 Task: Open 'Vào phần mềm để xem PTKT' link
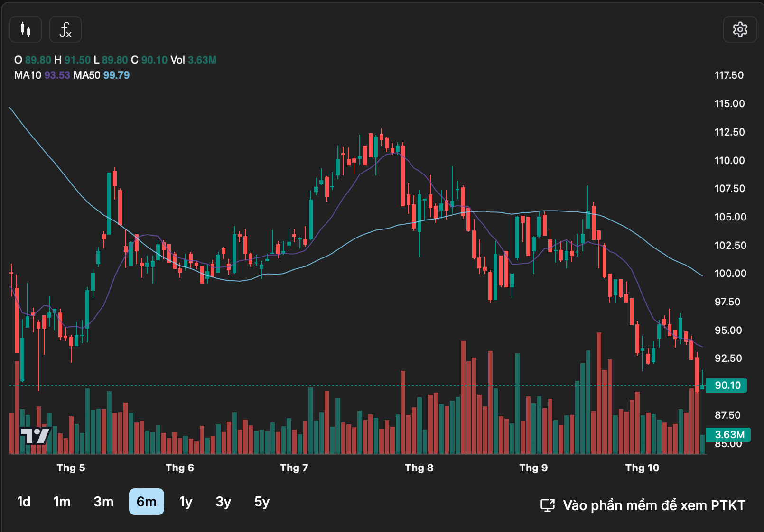[653, 505]
